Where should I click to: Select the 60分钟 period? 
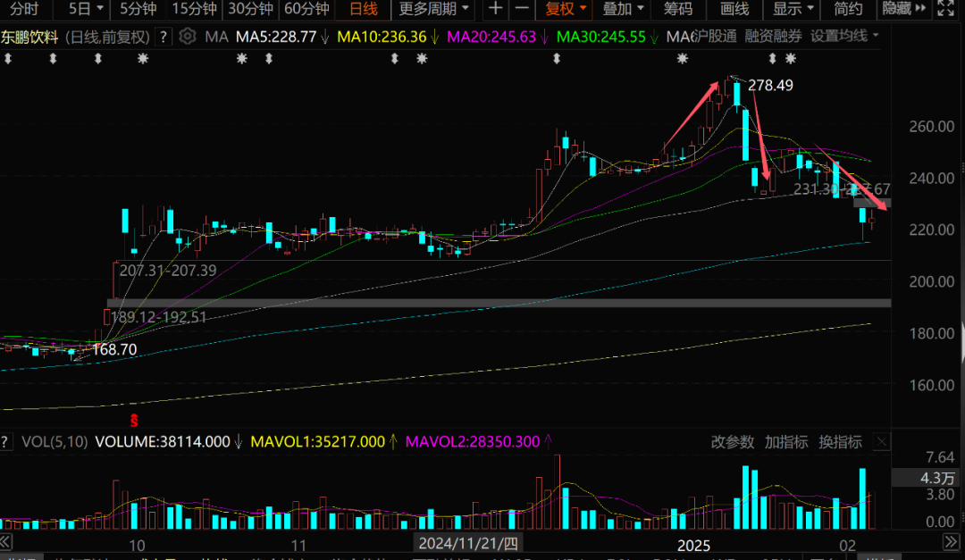(x=306, y=9)
